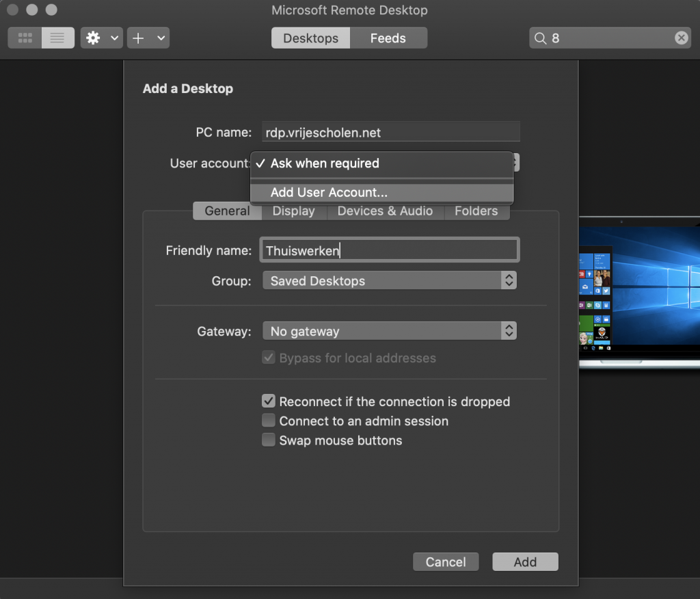The height and width of the screenshot is (599, 700).
Task: Switch to grid view icon
Action: (x=25, y=38)
